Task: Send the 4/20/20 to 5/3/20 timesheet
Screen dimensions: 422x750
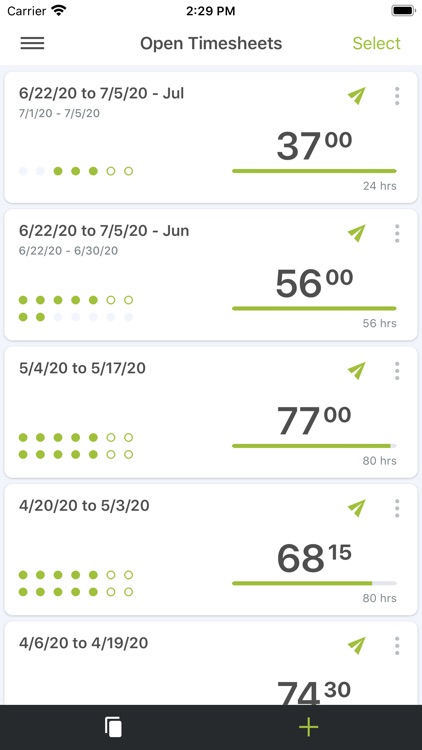Action: [x=356, y=508]
